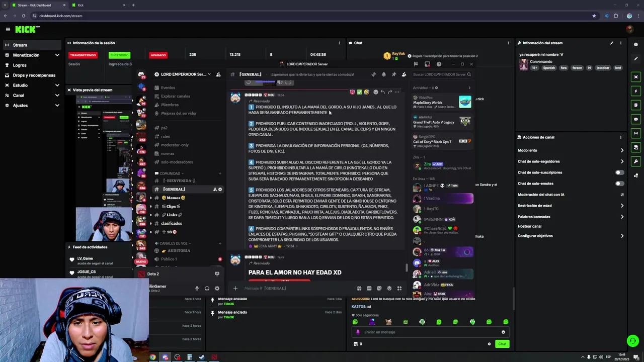Focus Buscar LORD EMPERADOR Server search

(x=441, y=74)
